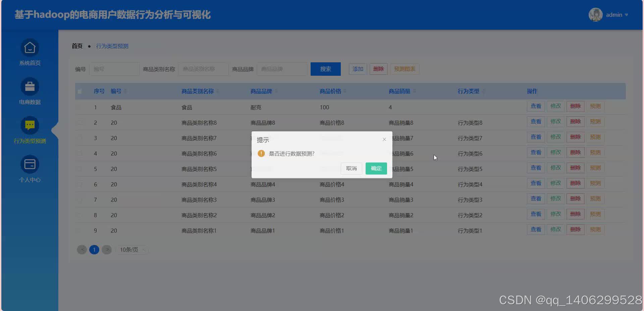Sort by 商品价格 using its sort arrows

344,91
